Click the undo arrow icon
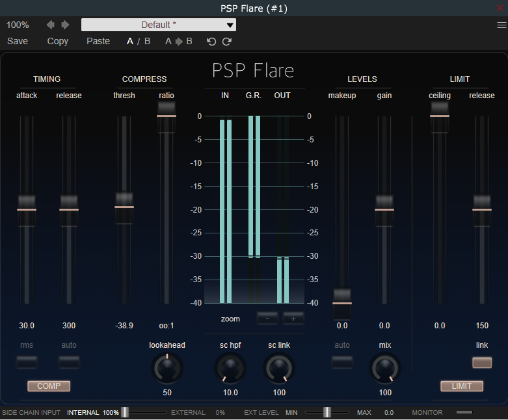The height and width of the screenshot is (420, 508). point(211,42)
